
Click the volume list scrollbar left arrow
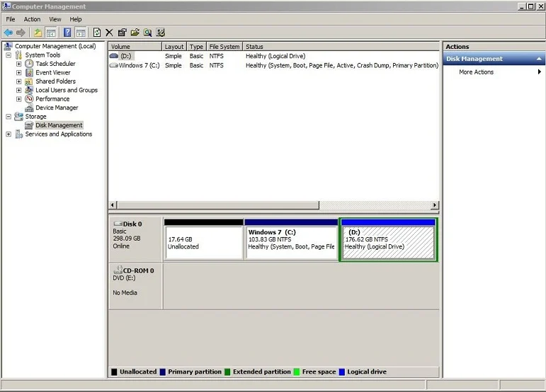pyautogui.click(x=113, y=205)
